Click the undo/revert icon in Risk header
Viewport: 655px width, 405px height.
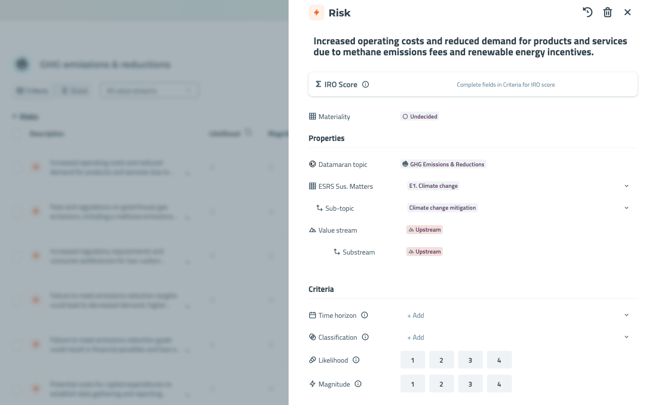[587, 13]
